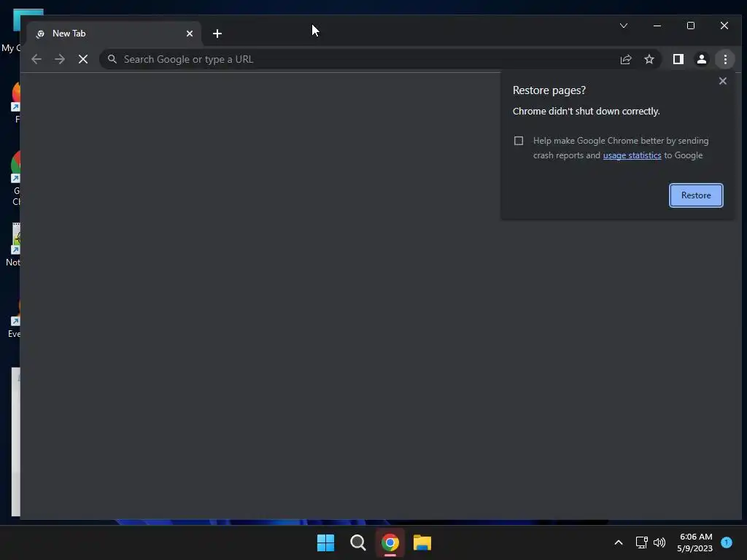Open the profile avatar icon

tap(701, 60)
